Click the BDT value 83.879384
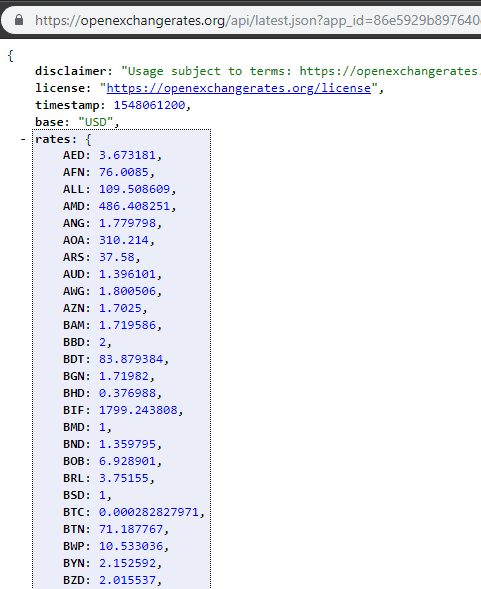Screen dimensions: 481x589 131,359
